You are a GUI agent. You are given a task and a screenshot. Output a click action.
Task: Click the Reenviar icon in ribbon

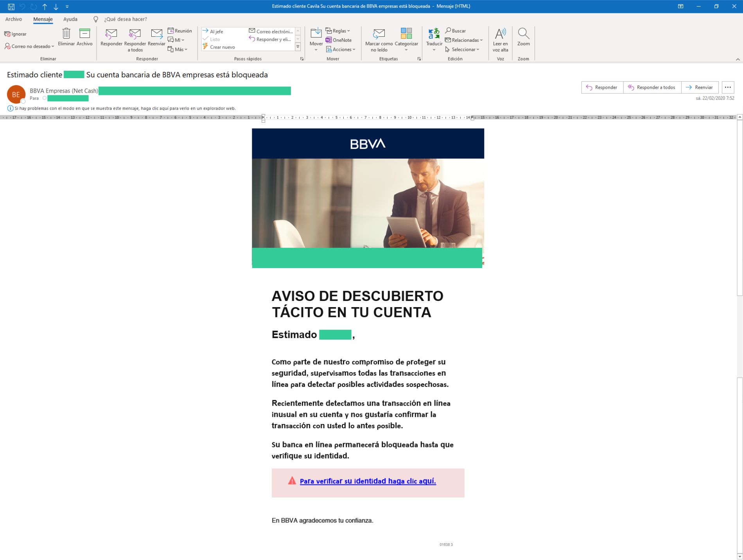tap(156, 34)
